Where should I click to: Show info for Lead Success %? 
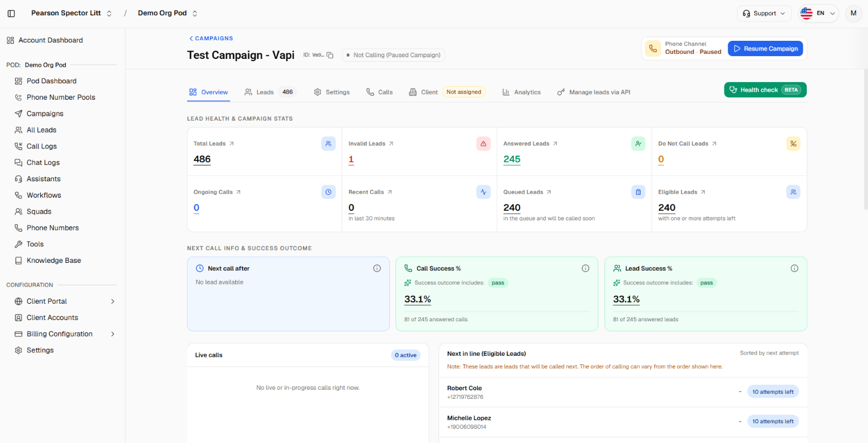(794, 269)
